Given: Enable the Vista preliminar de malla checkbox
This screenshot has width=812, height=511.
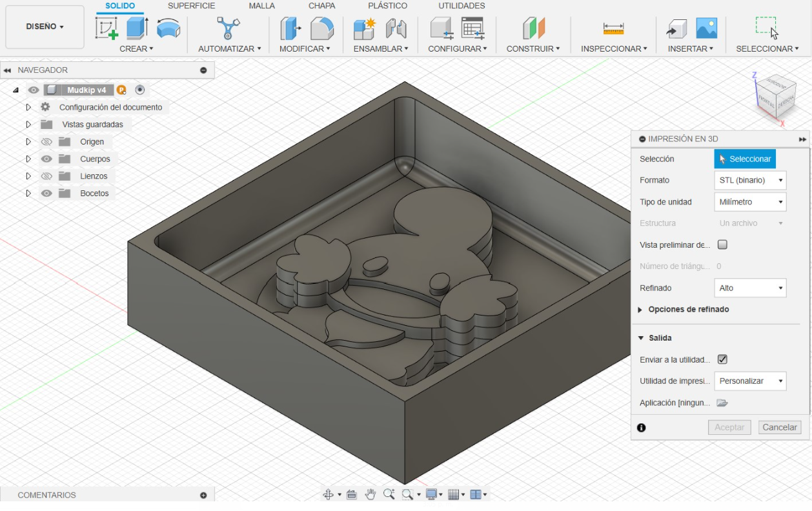Looking at the screenshot, I should (x=723, y=245).
